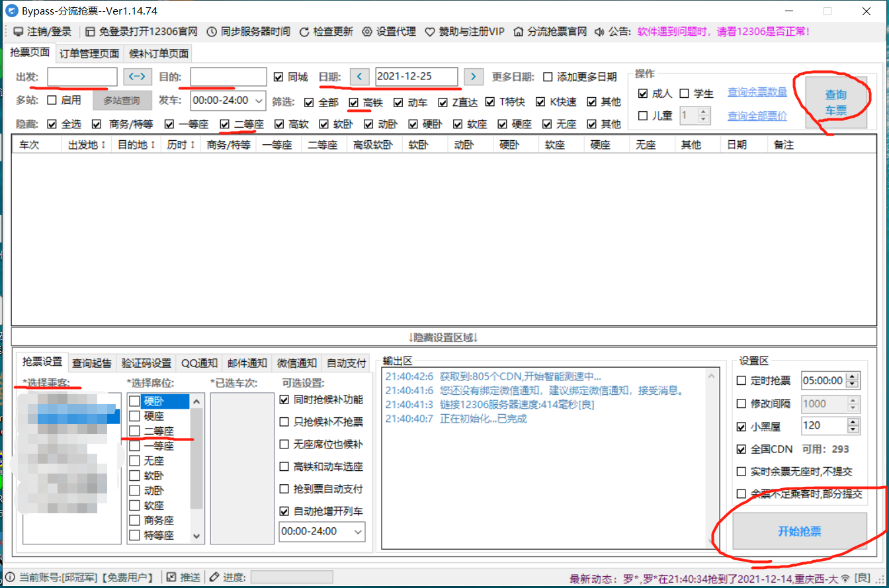Click the 已选车次 list box

coord(241,468)
